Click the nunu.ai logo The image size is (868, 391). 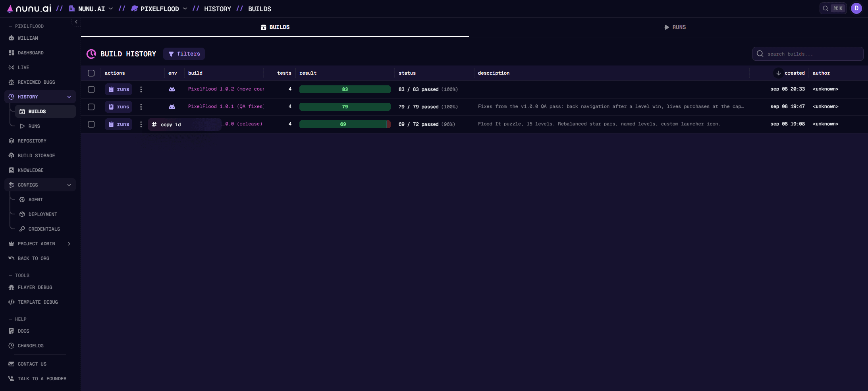click(x=29, y=8)
